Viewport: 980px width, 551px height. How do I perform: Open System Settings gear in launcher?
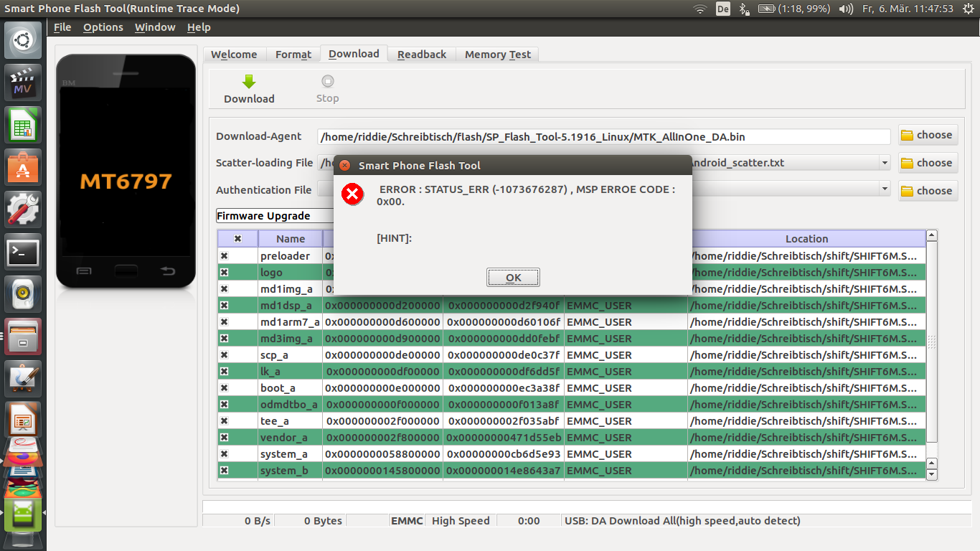(x=23, y=209)
